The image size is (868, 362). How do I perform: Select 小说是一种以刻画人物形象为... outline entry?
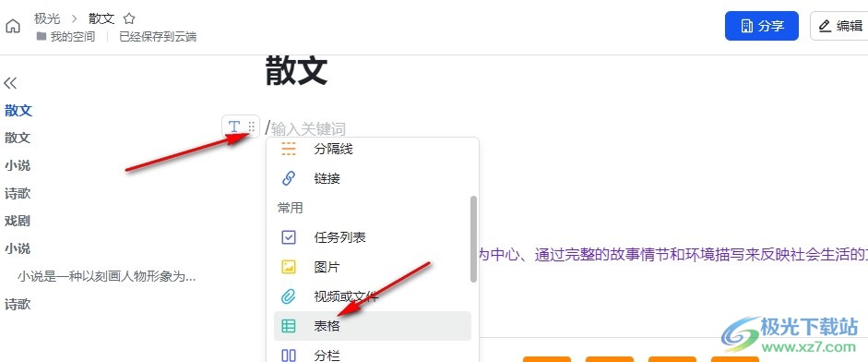tap(106, 276)
